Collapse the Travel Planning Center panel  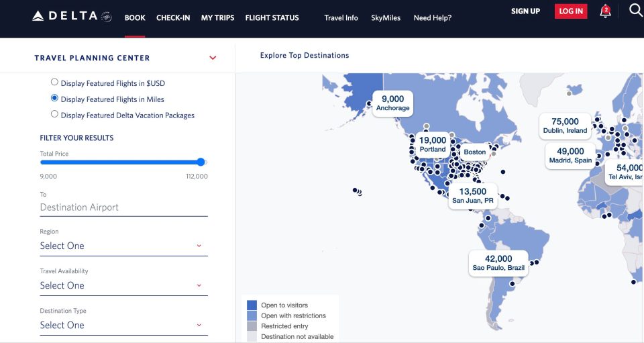213,58
